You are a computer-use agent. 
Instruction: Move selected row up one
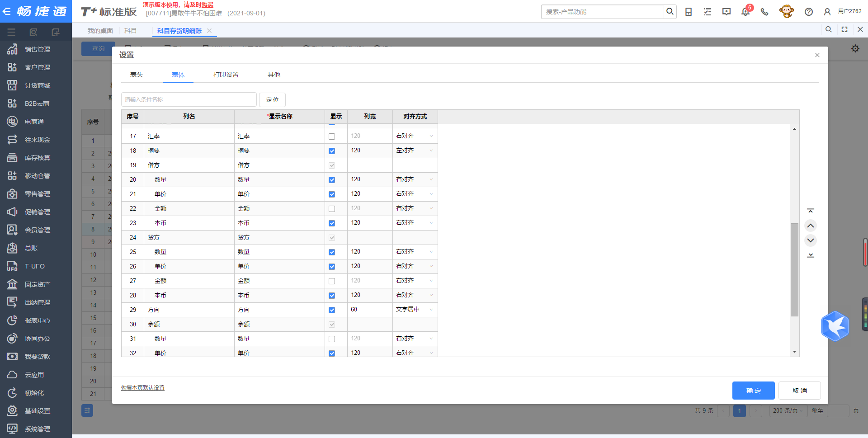point(811,226)
